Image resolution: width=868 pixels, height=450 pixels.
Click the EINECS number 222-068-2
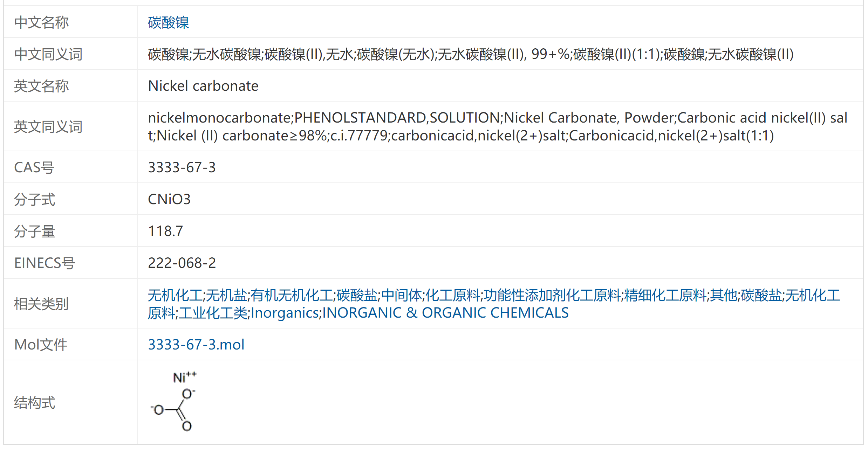coord(182,263)
